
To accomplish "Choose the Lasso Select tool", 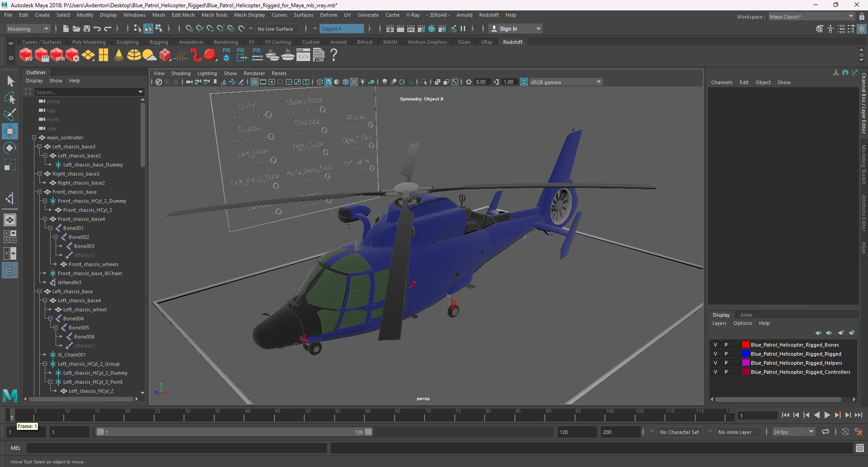I will pyautogui.click(x=10, y=98).
